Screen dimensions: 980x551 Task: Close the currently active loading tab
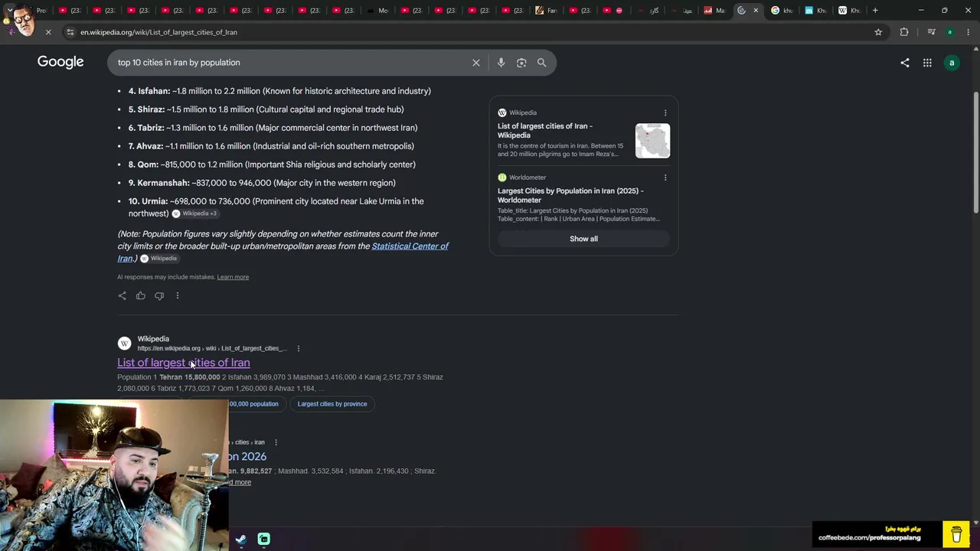(756, 11)
